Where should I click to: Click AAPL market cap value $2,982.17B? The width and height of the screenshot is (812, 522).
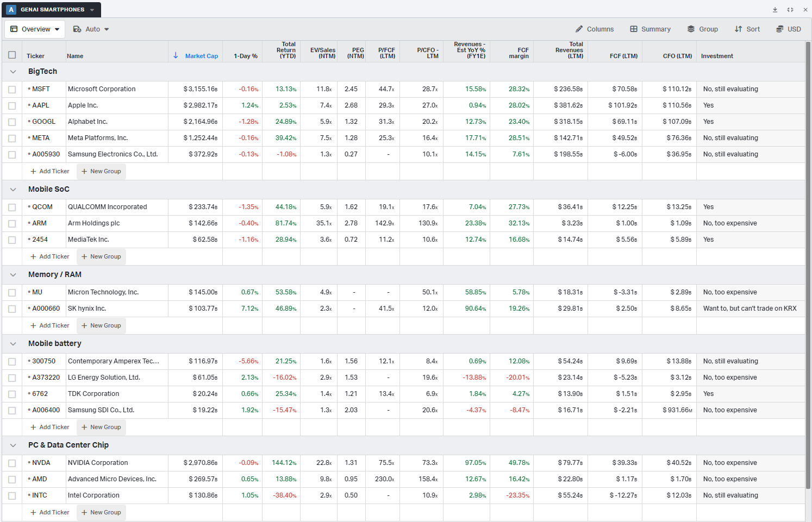(x=200, y=105)
